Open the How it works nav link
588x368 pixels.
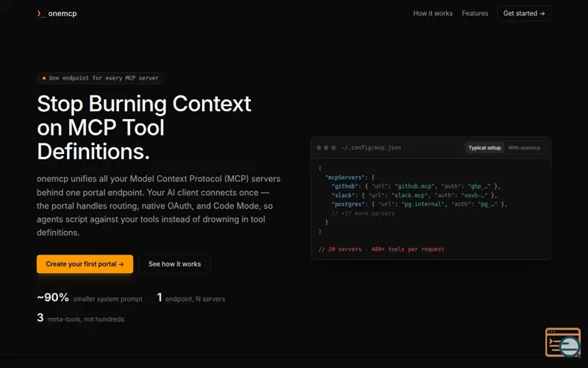pos(433,13)
